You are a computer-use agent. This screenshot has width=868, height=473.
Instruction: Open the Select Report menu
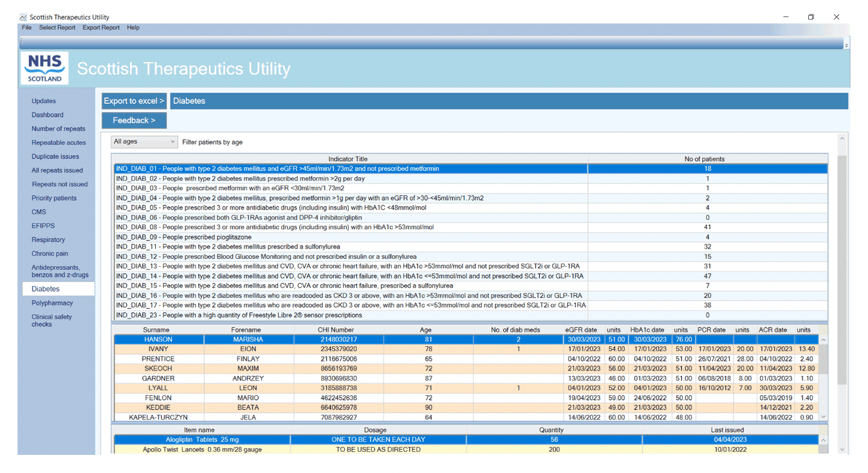[x=57, y=28]
